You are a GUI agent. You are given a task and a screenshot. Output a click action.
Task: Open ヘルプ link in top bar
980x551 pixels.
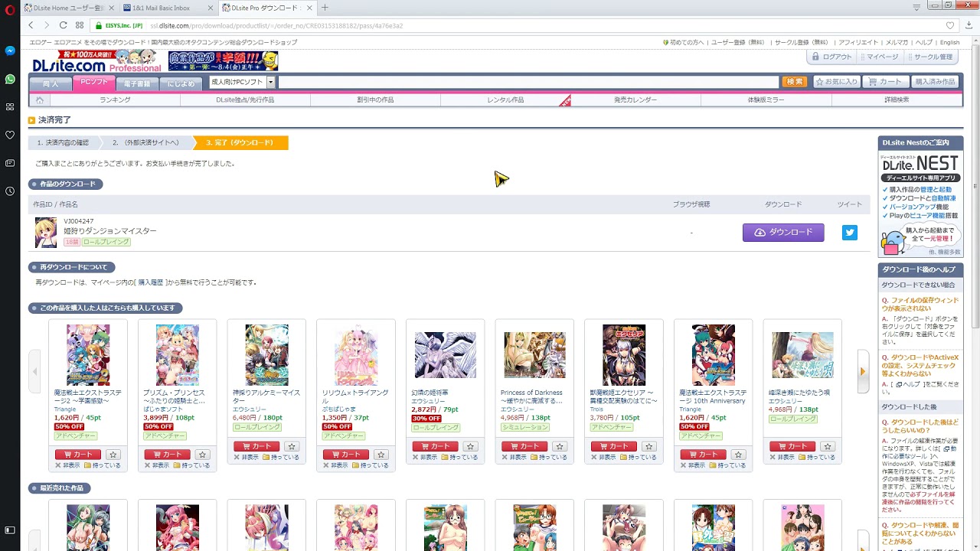coord(924,42)
